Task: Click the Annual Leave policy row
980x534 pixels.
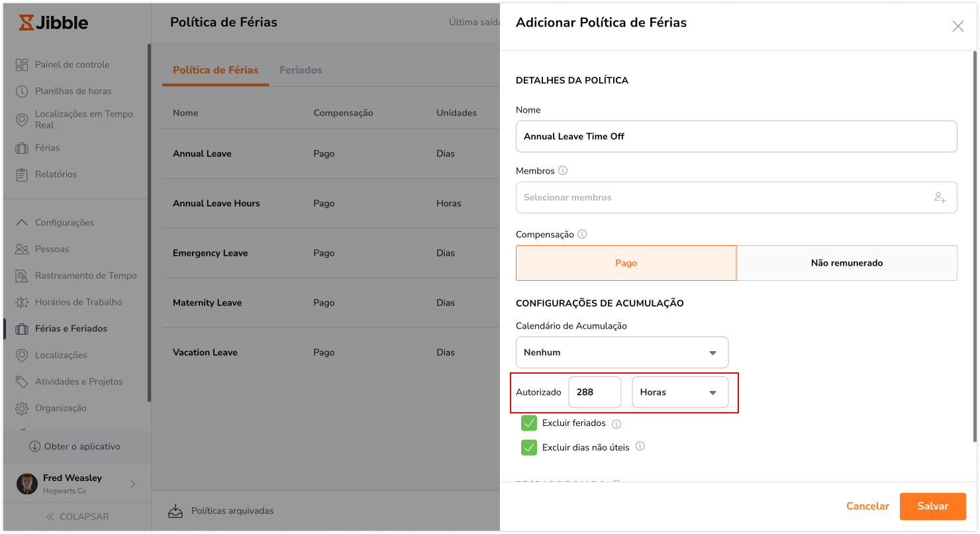Action: (x=331, y=154)
